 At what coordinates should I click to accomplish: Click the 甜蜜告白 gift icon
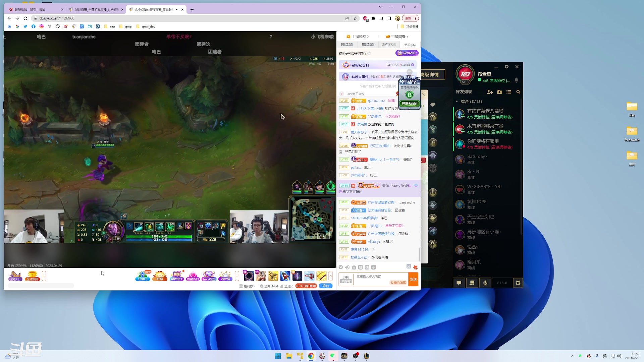coord(193,276)
